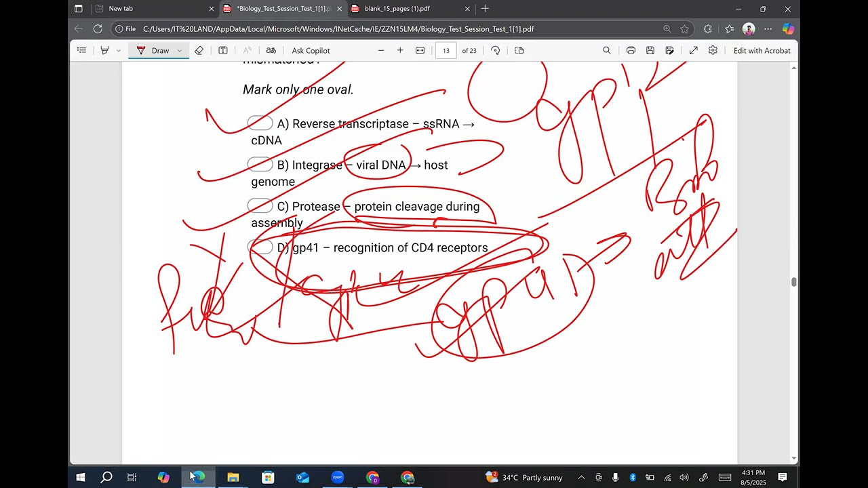Open the Windows Start menu

tap(81, 477)
